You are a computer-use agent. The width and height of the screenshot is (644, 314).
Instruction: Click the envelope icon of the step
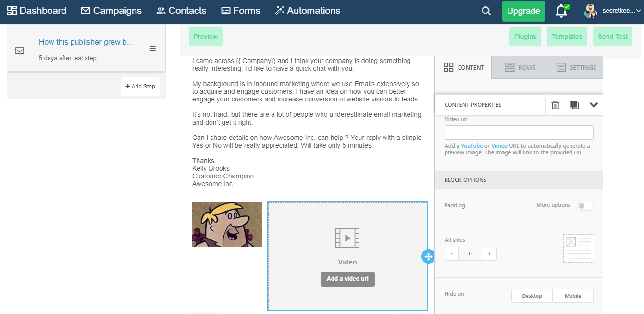tap(19, 50)
